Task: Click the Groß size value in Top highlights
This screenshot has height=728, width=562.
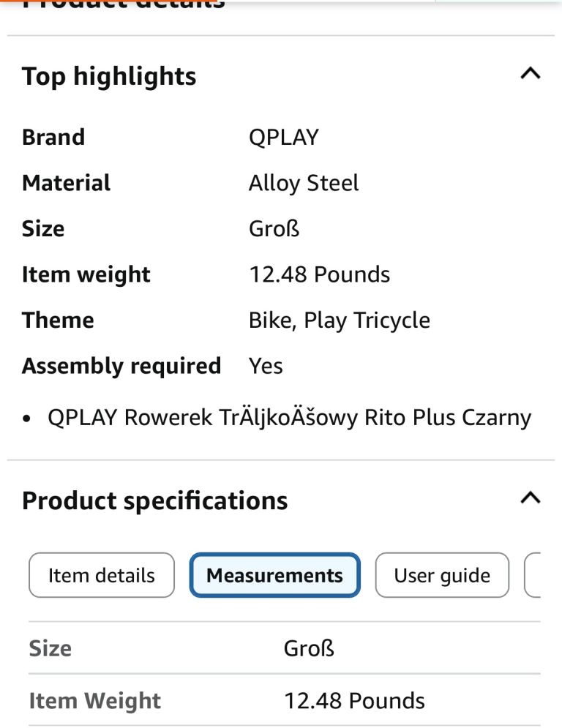Action: tap(274, 229)
